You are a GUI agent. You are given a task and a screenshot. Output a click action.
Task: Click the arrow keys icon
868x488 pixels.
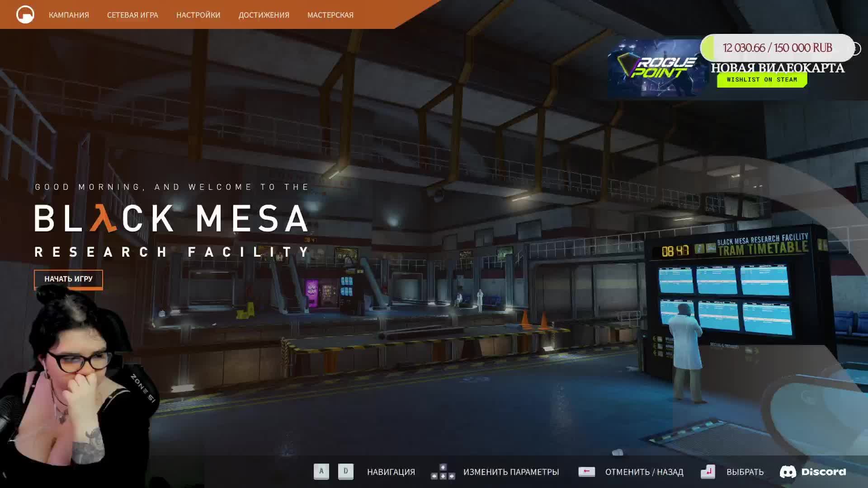(443, 472)
